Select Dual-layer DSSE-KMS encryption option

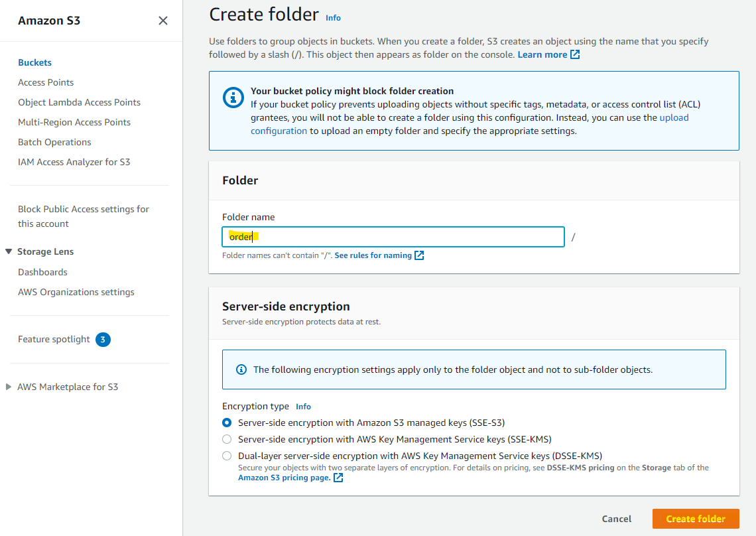(227, 456)
